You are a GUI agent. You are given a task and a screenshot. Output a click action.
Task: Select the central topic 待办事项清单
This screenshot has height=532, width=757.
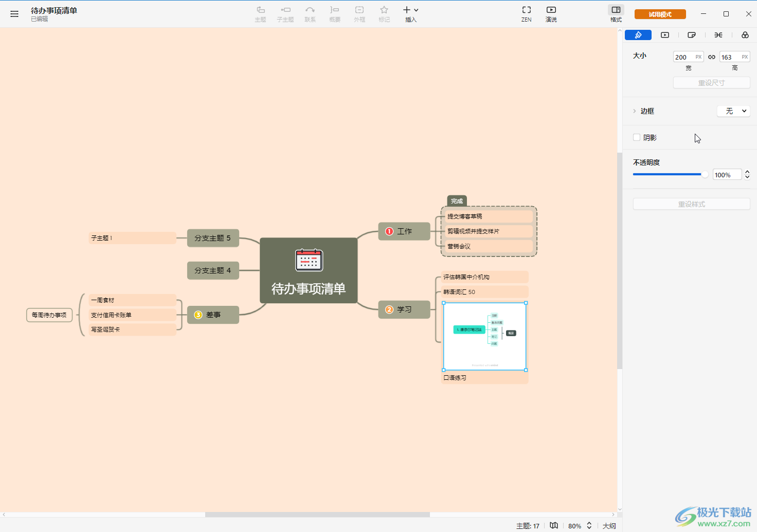(x=309, y=270)
